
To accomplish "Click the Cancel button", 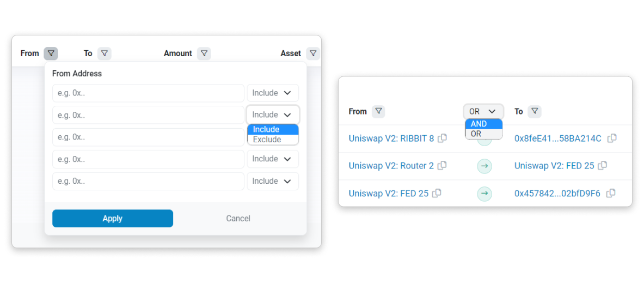I will 238,218.
